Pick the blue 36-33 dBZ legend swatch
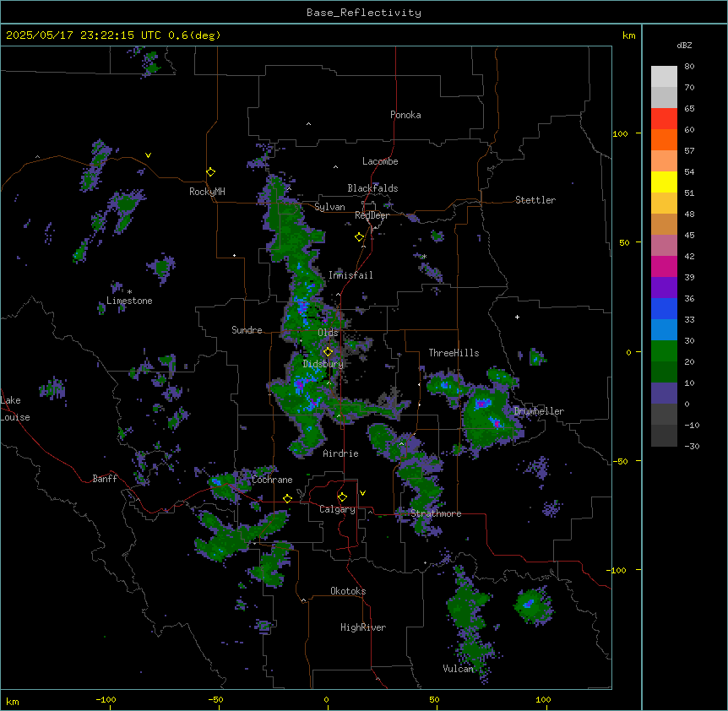This screenshot has width=728, height=711. (664, 308)
